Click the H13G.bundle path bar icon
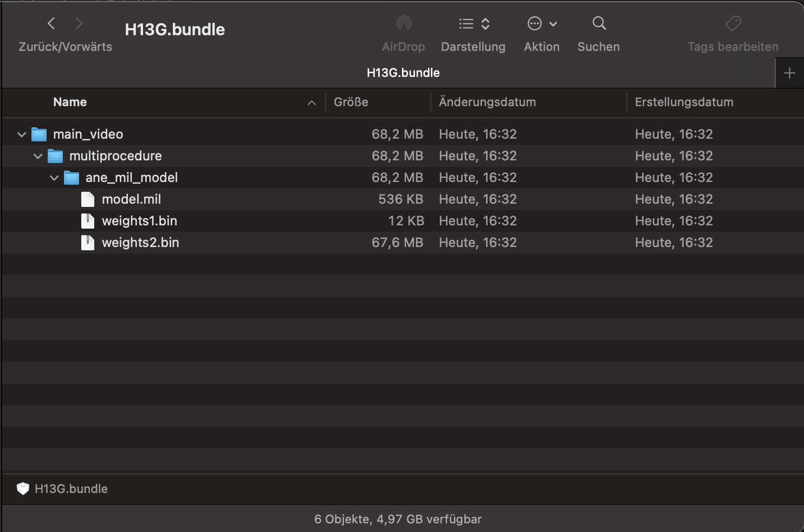The height and width of the screenshot is (532, 804). pyautogui.click(x=23, y=489)
